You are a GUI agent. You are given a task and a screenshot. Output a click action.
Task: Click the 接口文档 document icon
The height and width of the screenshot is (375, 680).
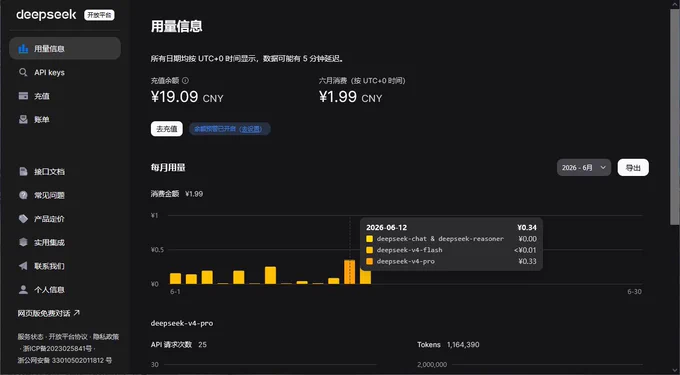click(x=23, y=171)
